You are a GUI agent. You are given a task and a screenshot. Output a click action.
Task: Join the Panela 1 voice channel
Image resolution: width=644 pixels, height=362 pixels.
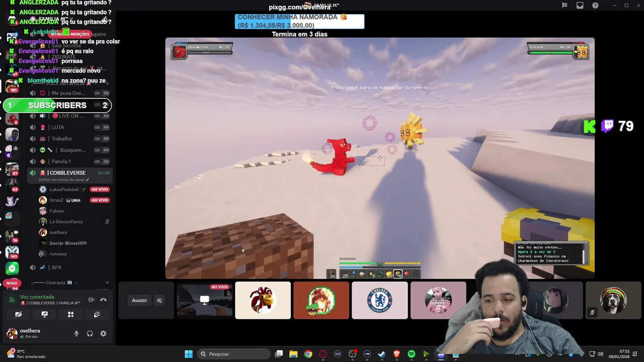pos(69,161)
